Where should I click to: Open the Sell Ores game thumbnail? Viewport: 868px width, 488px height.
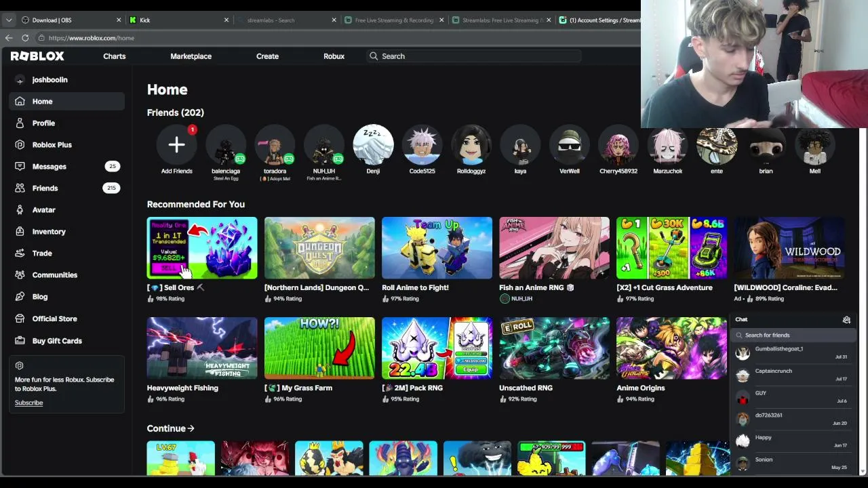pos(202,248)
